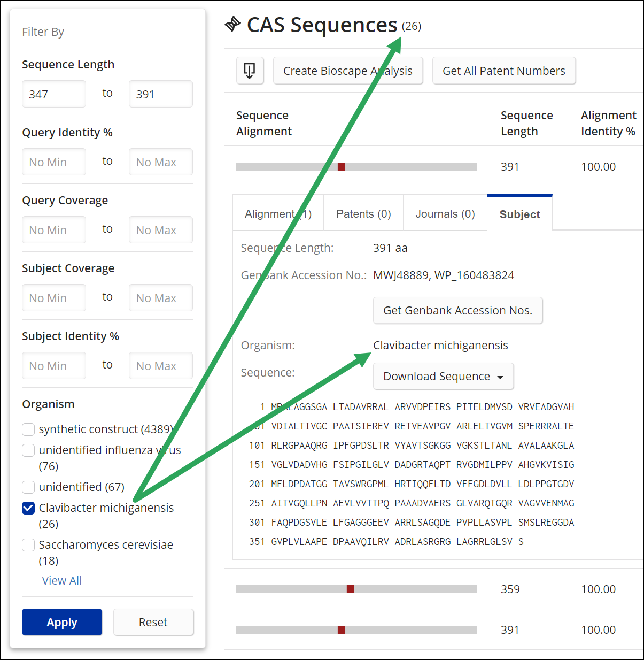Click the Sequence Length column header
Screen dimensions: 644x660
(527, 124)
